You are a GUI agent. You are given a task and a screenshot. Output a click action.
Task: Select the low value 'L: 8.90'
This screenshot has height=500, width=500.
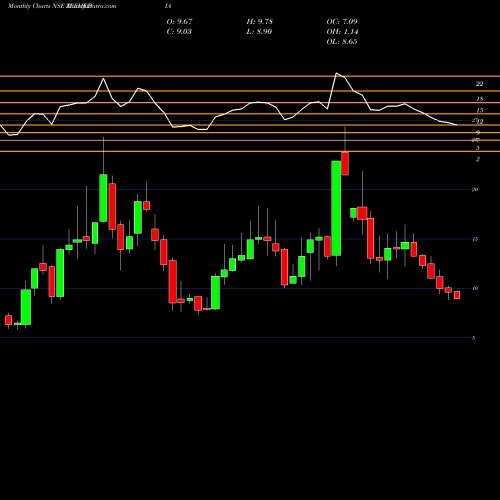click(259, 32)
